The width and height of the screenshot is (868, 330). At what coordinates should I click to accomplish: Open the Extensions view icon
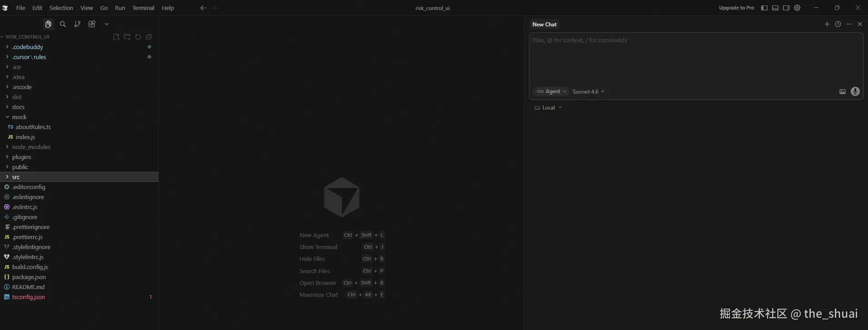(92, 24)
